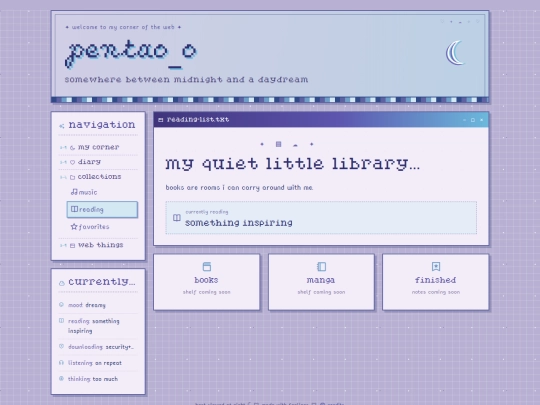Viewport: 540px width, 405px height.
Task: Navigate to web things
Action: point(98,245)
